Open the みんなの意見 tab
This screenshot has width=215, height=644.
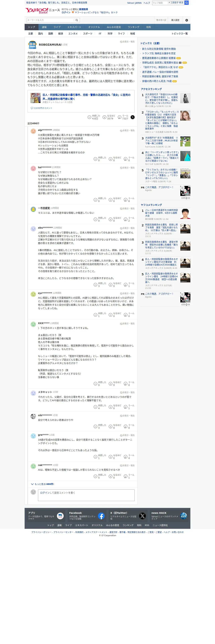(x=114, y=27)
